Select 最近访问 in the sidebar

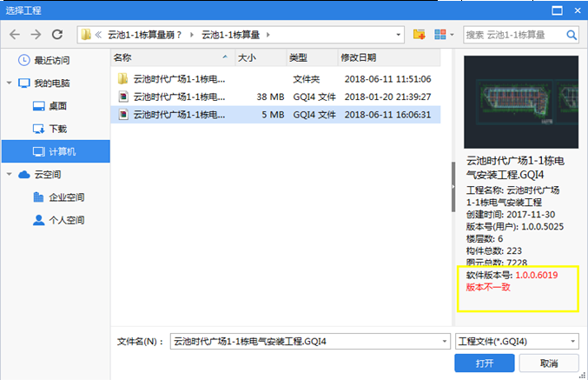point(50,61)
